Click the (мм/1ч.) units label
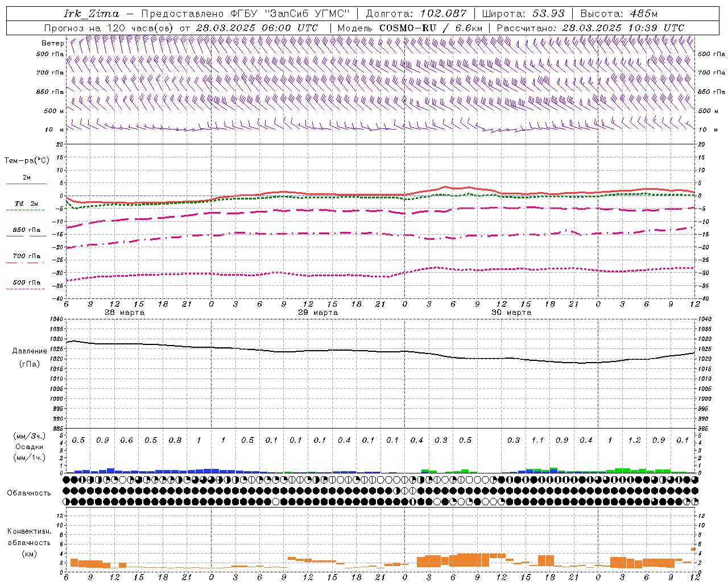Screen dimensions: 728x582 click(x=30, y=458)
